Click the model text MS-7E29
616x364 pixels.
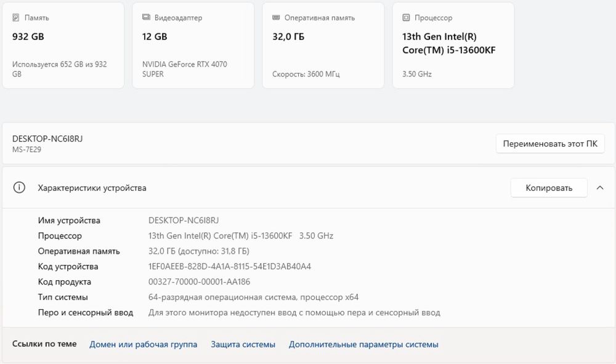pos(26,150)
